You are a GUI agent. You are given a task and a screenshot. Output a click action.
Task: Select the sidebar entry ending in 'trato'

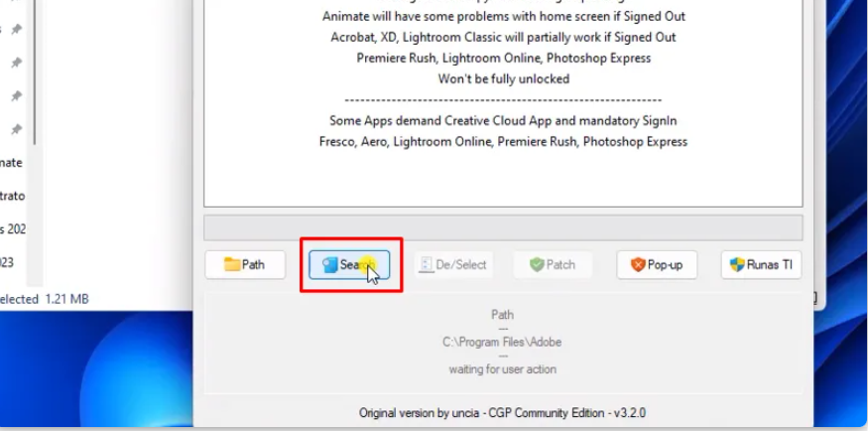[x=12, y=196]
